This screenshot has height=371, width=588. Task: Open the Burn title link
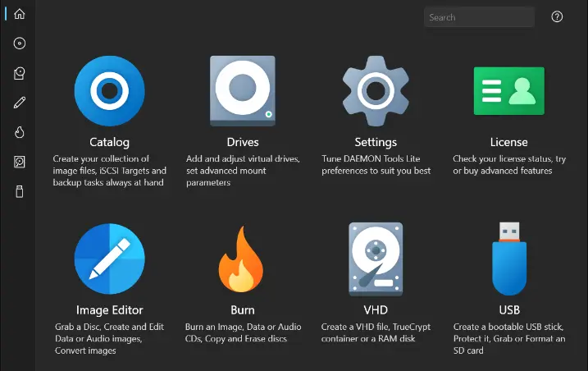pyautogui.click(x=243, y=309)
